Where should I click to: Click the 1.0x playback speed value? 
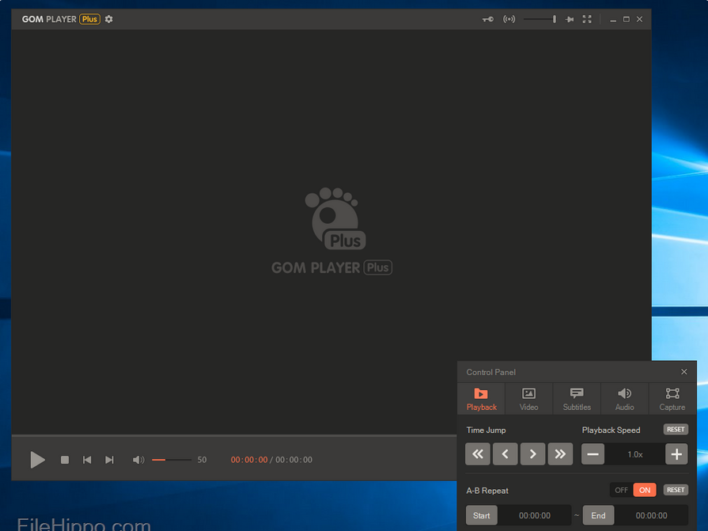pyautogui.click(x=635, y=454)
